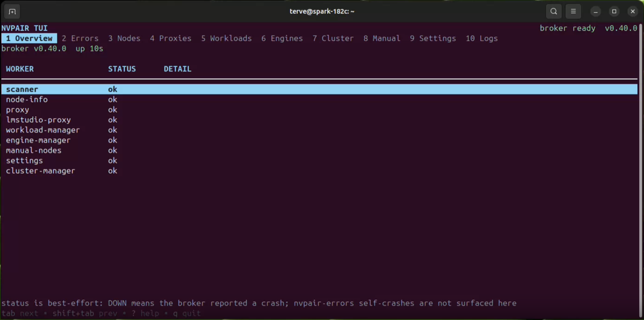Click the up 10s uptime text
The width and height of the screenshot is (644, 320).
(89, 49)
